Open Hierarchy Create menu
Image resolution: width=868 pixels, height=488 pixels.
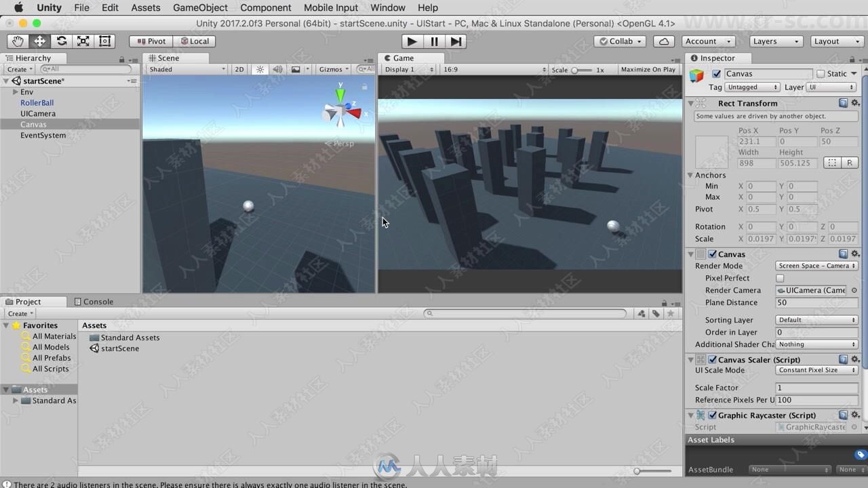tap(19, 69)
